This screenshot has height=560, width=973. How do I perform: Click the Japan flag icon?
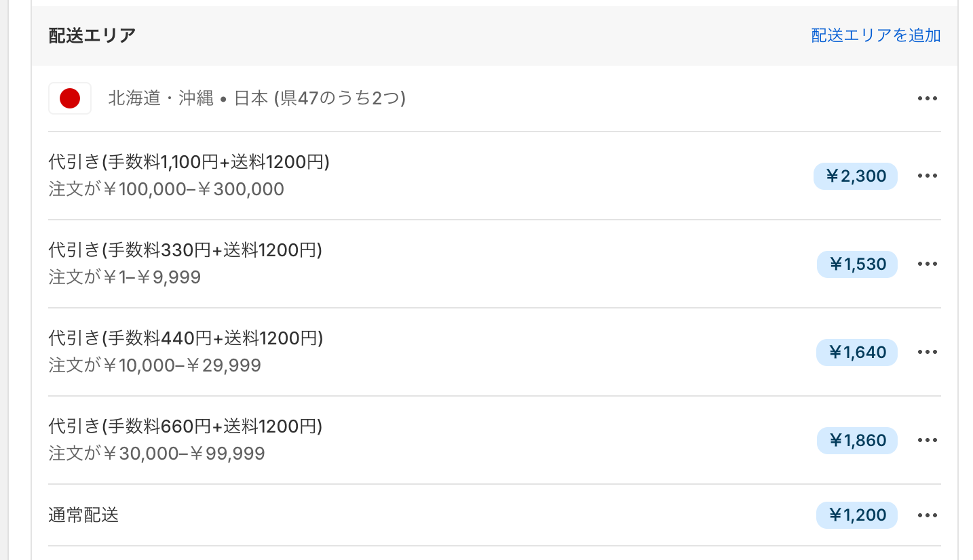pos(70,99)
